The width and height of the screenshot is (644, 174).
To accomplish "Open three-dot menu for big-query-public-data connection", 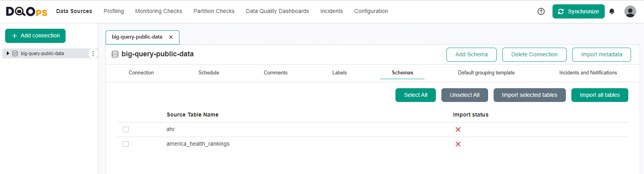I will 93,54.
